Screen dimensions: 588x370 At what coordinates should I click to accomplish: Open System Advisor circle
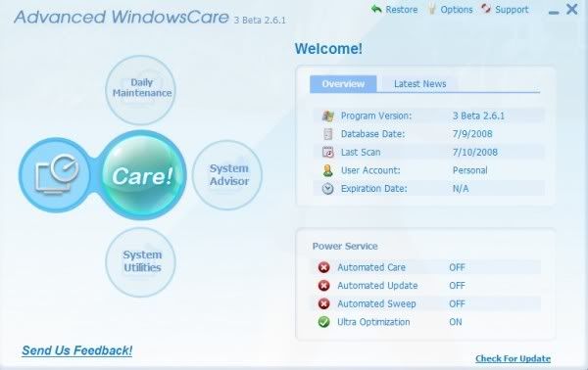pos(227,175)
